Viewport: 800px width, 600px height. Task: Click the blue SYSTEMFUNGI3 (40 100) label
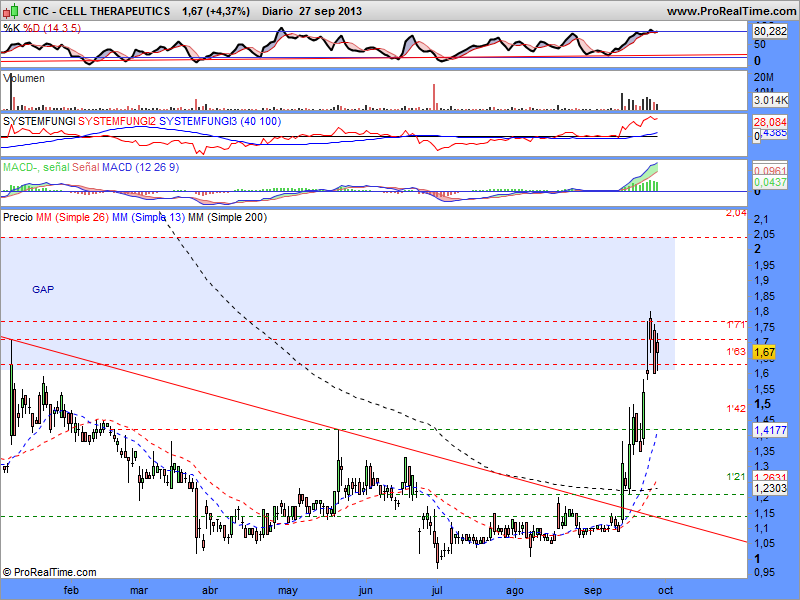(220, 121)
